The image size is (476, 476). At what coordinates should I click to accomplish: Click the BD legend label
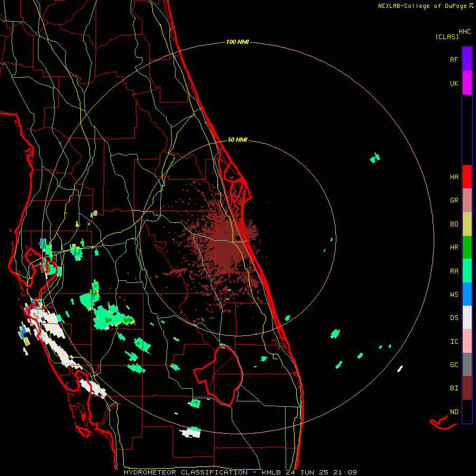pos(454,224)
